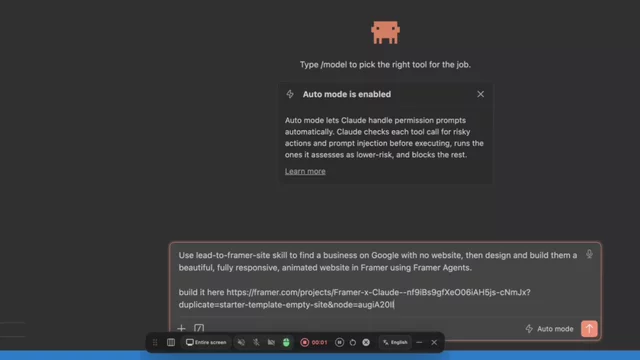Cancel and discard the recording
The height and width of the screenshot is (360, 640).
point(366,342)
